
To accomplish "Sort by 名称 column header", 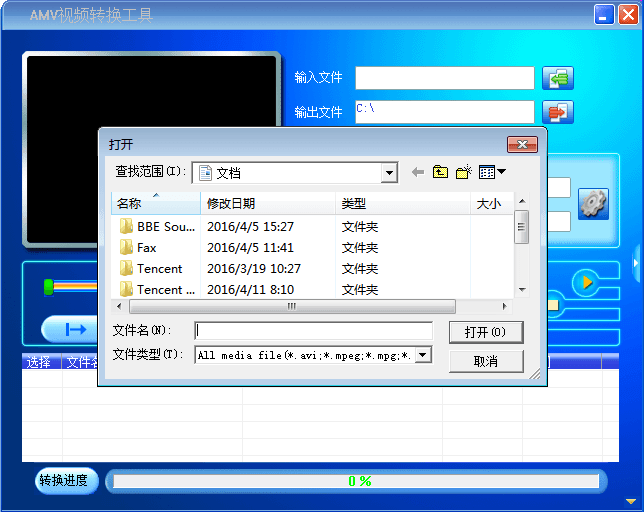I will click(156, 203).
